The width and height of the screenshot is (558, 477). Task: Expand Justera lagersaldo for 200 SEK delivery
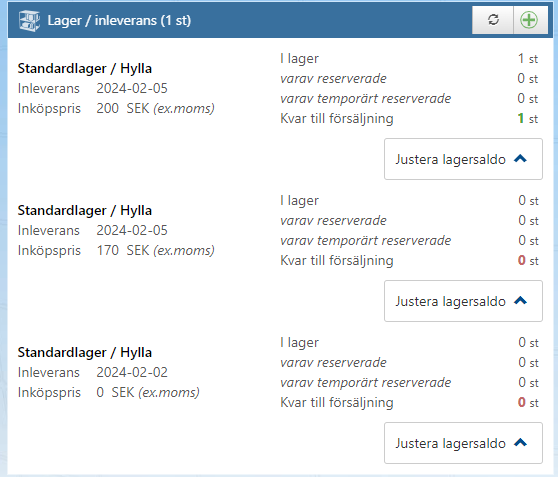(463, 159)
